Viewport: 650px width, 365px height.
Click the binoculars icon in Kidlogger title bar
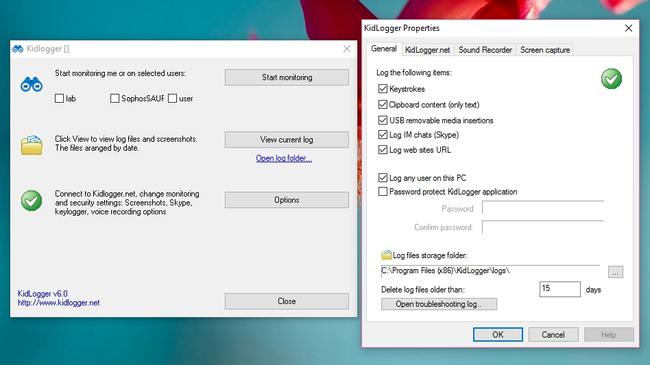(17, 49)
